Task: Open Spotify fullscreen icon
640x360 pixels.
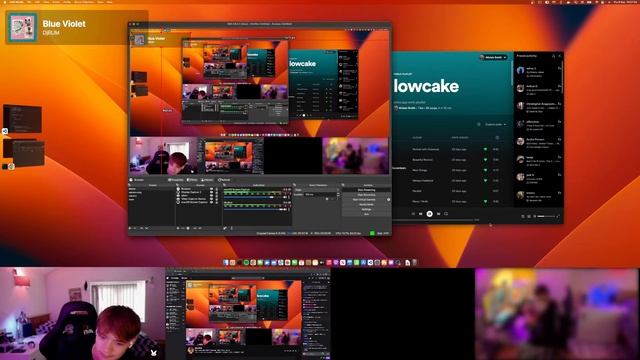Action: point(558,216)
